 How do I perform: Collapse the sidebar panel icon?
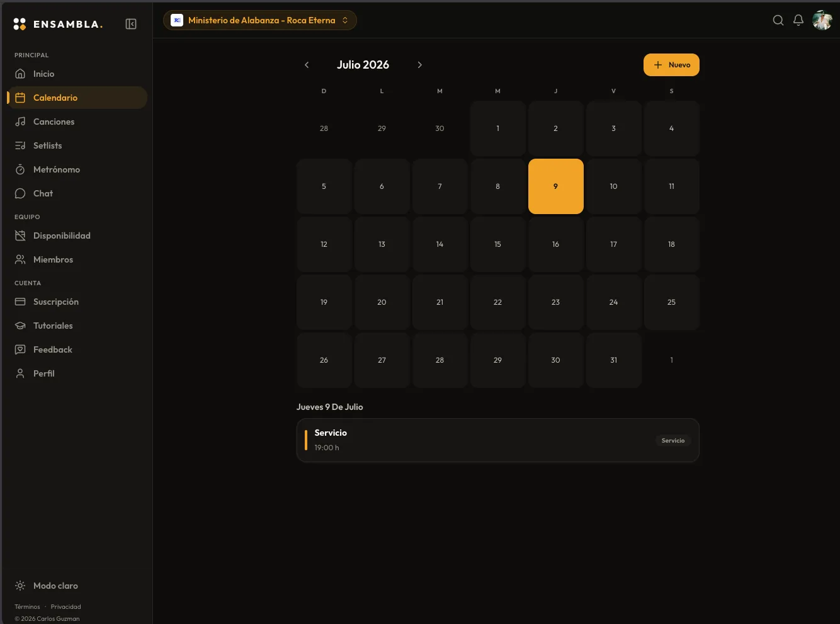(x=131, y=24)
